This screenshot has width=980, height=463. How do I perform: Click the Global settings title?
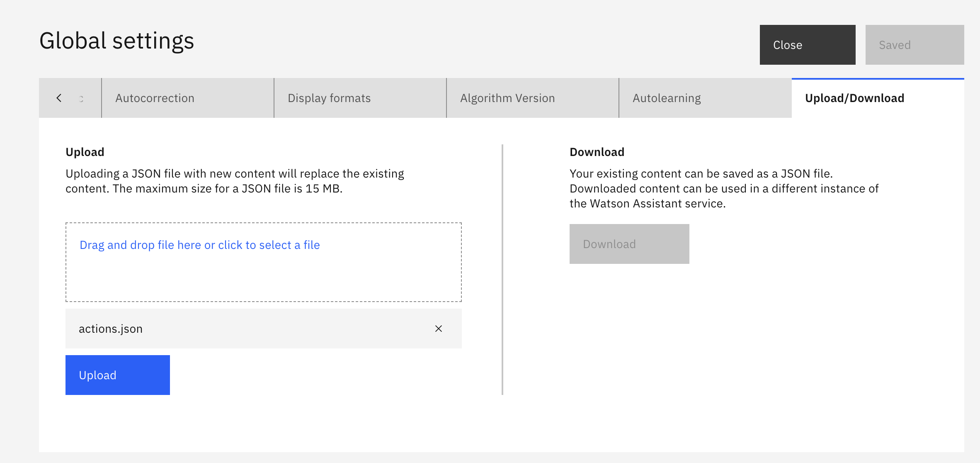click(117, 41)
